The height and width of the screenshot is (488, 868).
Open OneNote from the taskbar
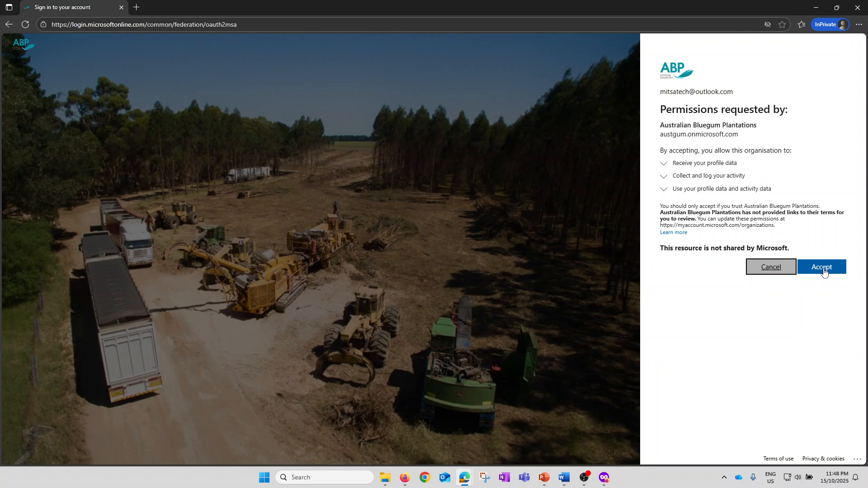[x=504, y=478]
